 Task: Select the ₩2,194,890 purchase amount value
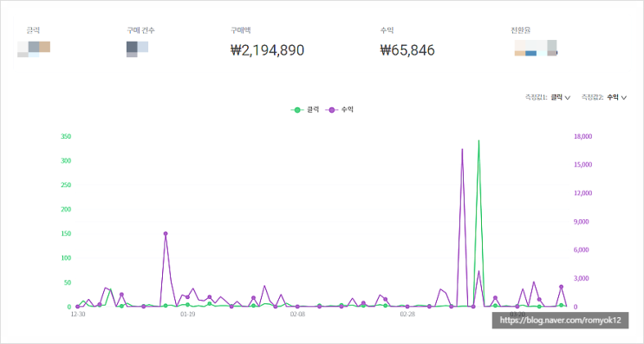point(267,50)
